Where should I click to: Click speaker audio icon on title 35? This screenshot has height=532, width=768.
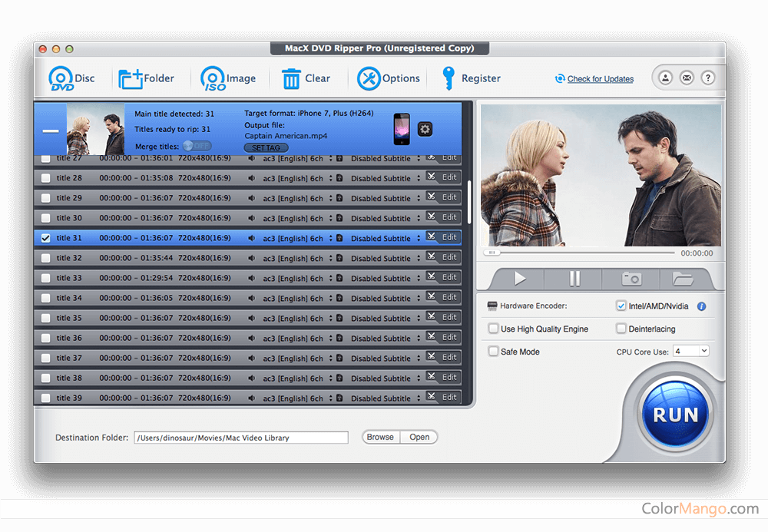coord(252,318)
